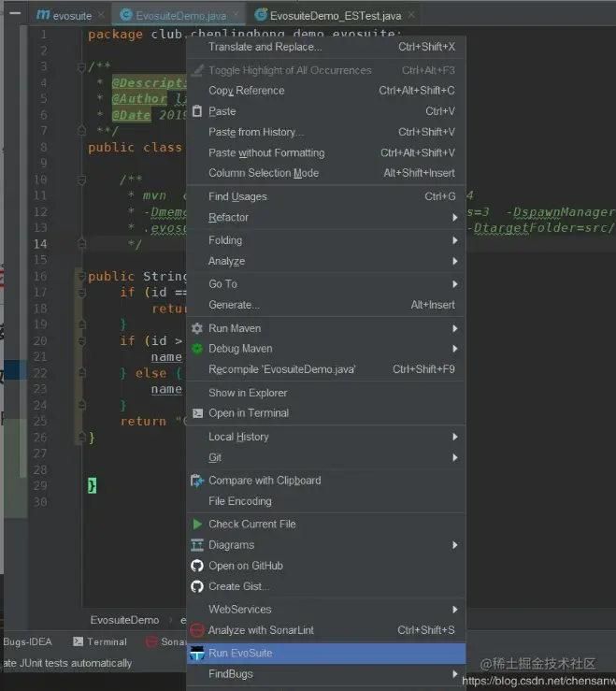Expand the FindBugs submenu arrow
Image resolution: width=616 pixels, height=691 pixels.
pos(454,674)
